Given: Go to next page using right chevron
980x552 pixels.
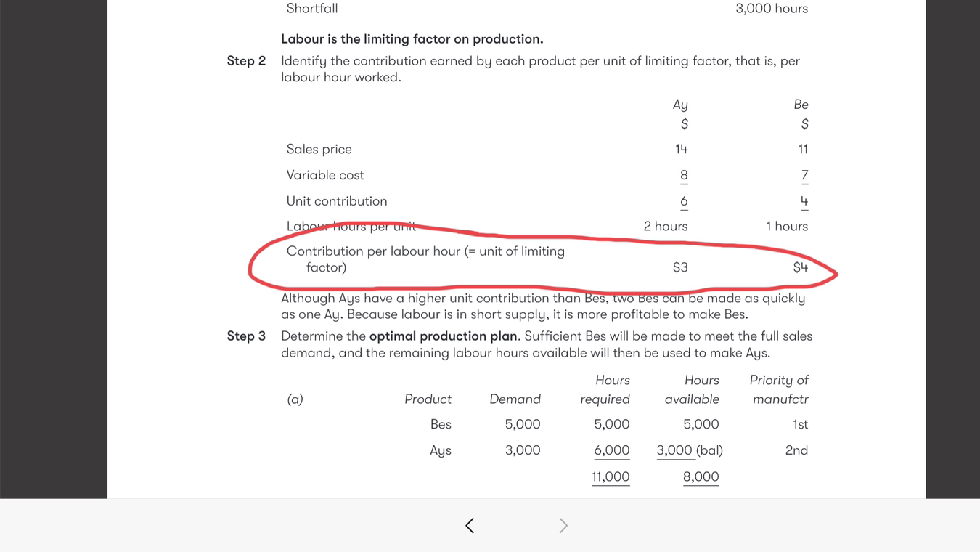Looking at the screenshot, I should (563, 525).
